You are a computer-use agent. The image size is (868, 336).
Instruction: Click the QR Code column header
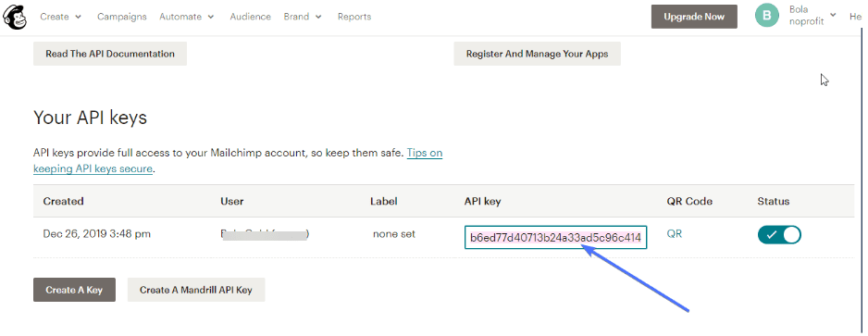689,201
